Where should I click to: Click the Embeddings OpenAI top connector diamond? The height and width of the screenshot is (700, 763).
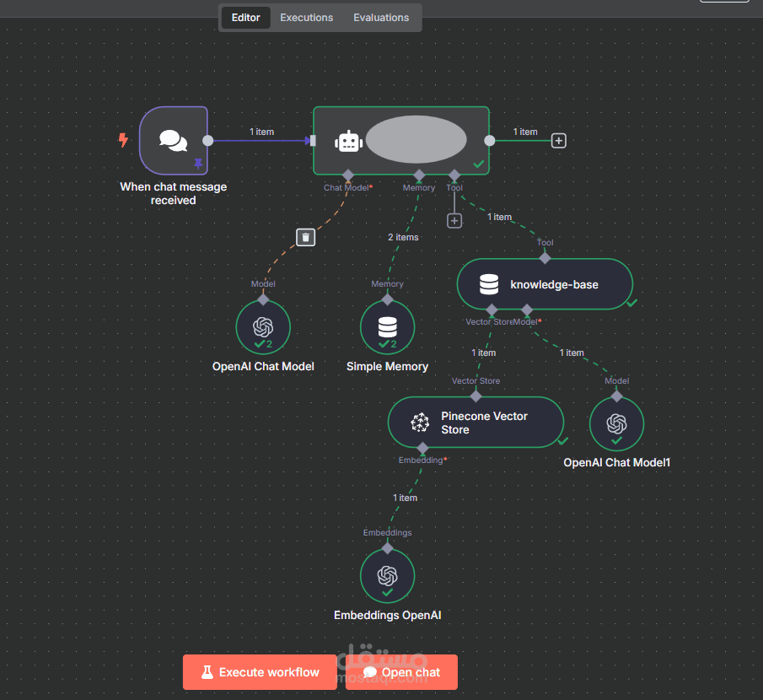point(387,548)
